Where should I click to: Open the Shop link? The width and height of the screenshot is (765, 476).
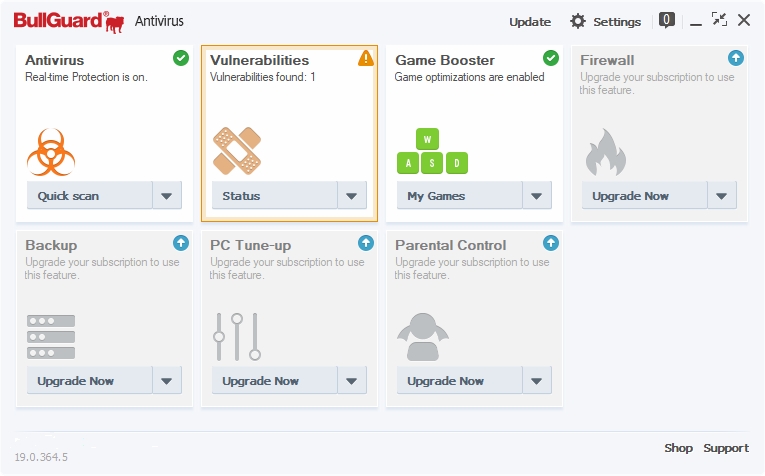coord(678,448)
